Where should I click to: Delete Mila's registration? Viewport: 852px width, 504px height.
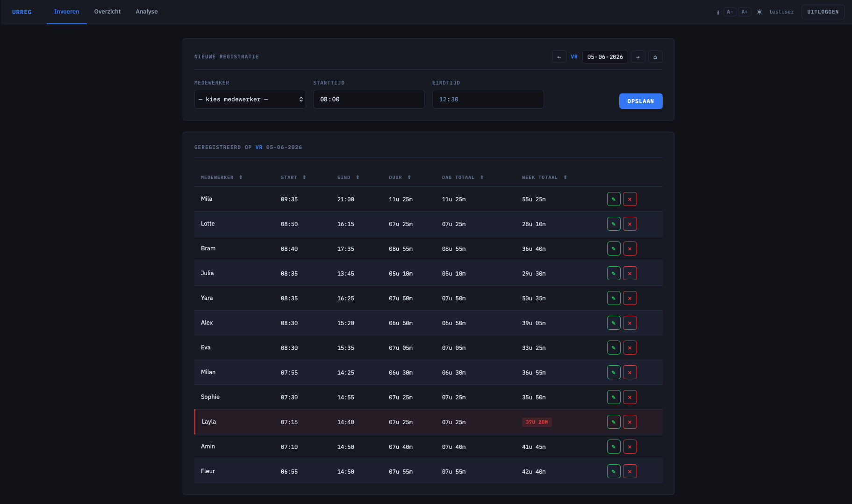pos(630,199)
